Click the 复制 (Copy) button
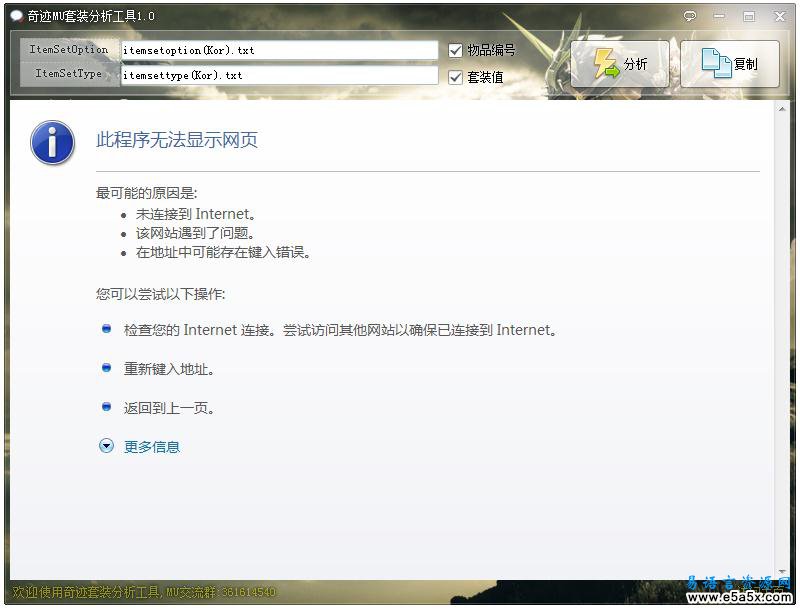Viewport: 800px width, 610px height. click(x=730, y=64)
